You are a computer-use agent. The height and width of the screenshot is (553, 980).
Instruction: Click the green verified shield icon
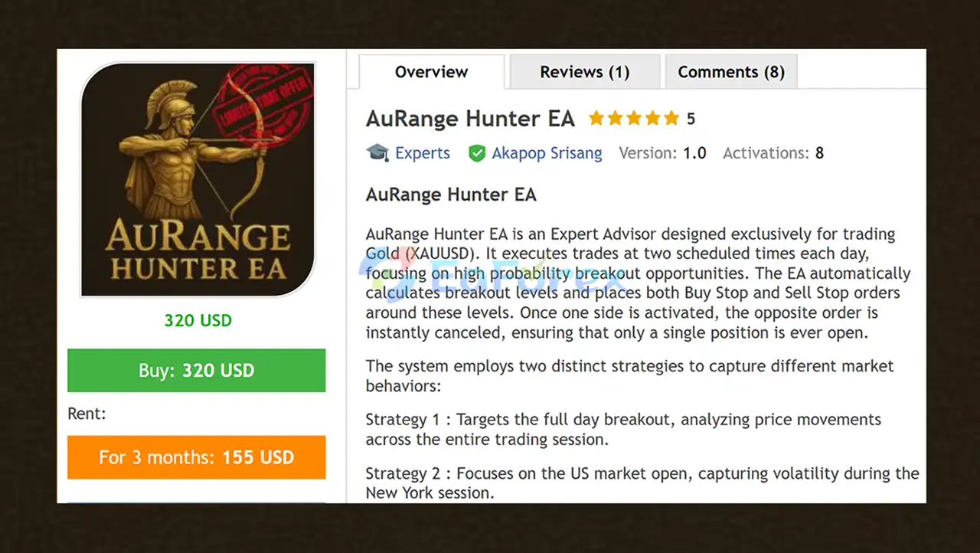(477, 153)
